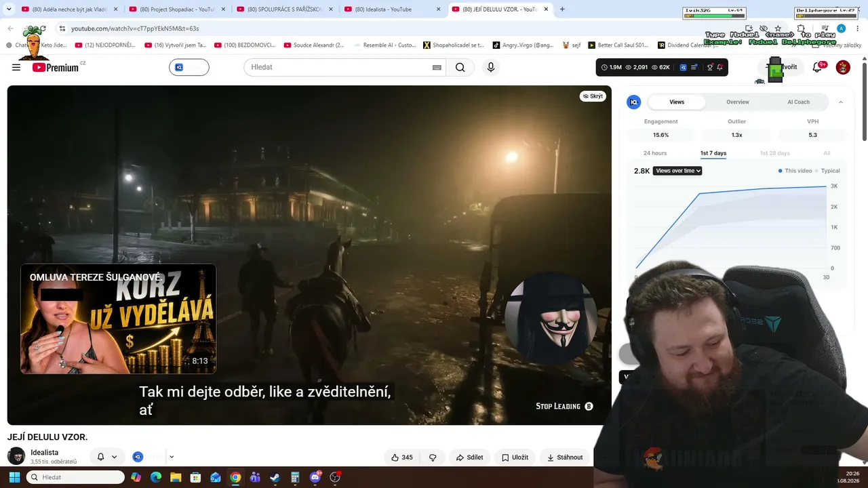The height and width of the screenshot is (488, 868).
Task: Open Microsoft Store from the taskbar
Action: click(x=195, y=477)
